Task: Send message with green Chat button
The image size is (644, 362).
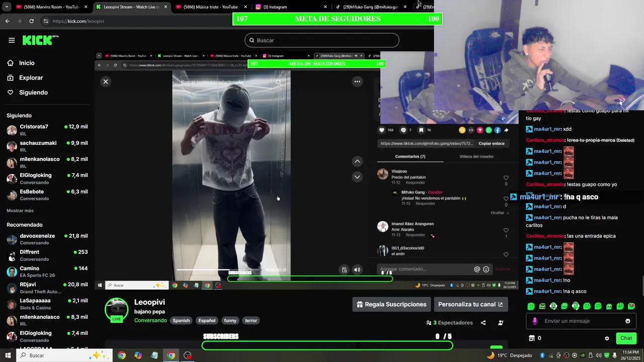Action: tap(626, 338)
